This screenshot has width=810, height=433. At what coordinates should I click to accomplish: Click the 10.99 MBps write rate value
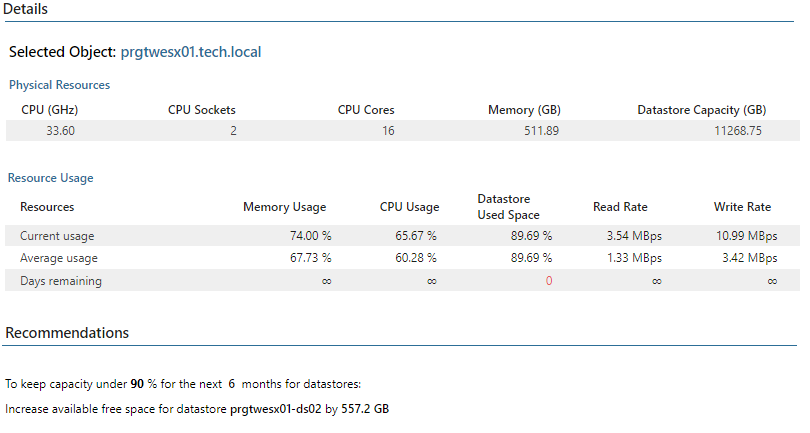point(746,236)
